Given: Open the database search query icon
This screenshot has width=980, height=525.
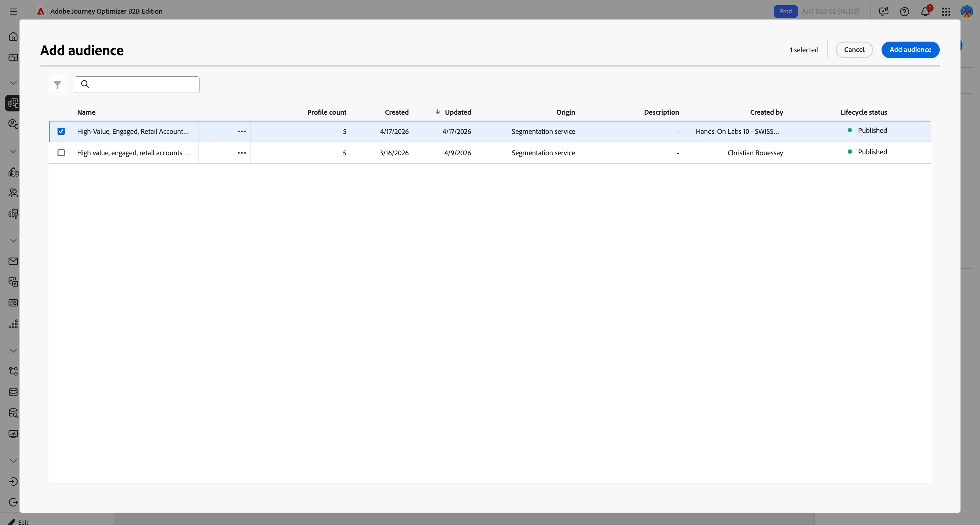Looking at the screenshot, I should coord(13,413).
